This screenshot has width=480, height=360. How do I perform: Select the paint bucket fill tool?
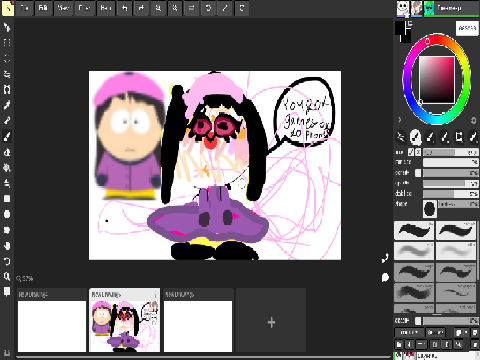(7, 168)
